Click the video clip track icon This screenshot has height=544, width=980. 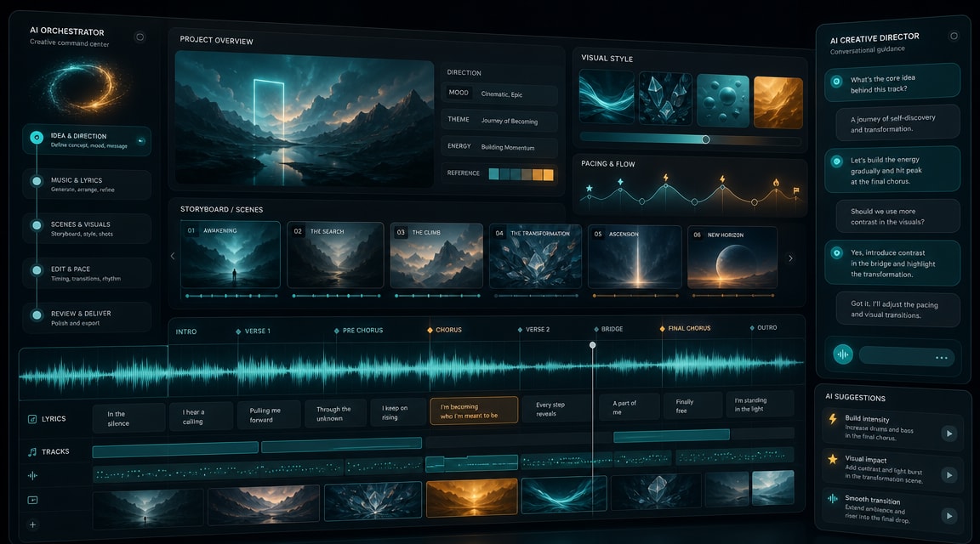[32, 500]
